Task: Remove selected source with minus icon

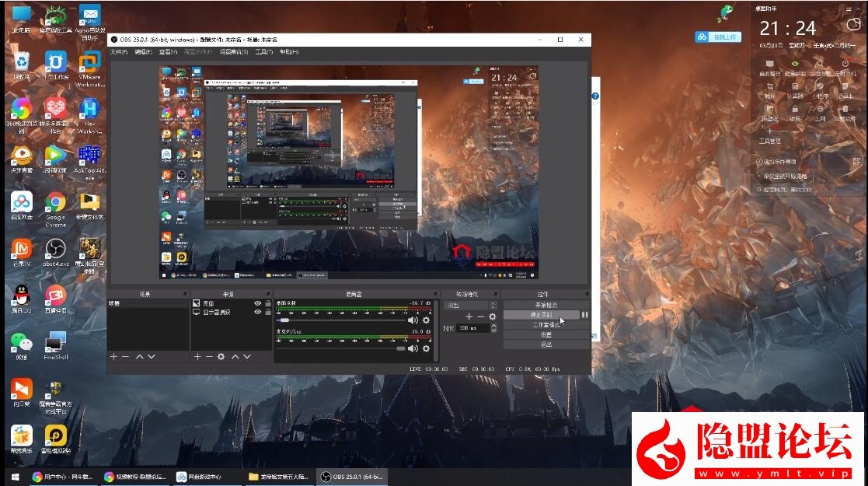Action: pyautogui.click(x=208, y=356)
